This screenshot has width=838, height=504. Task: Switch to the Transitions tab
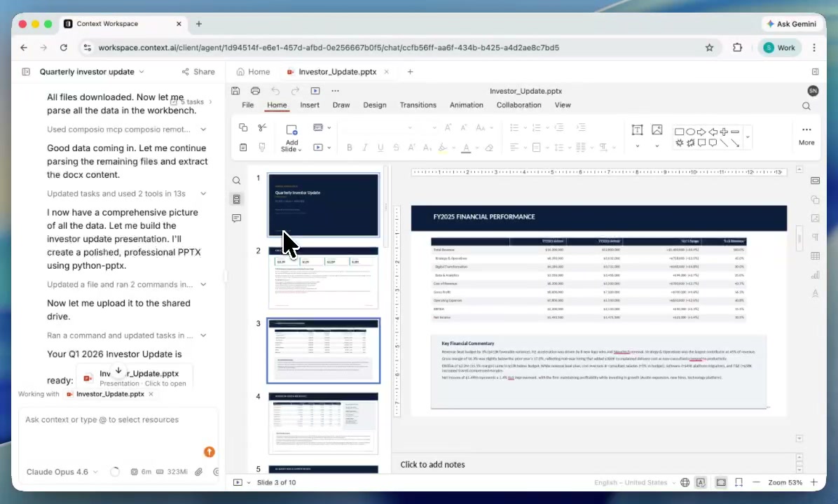point(418,105)
